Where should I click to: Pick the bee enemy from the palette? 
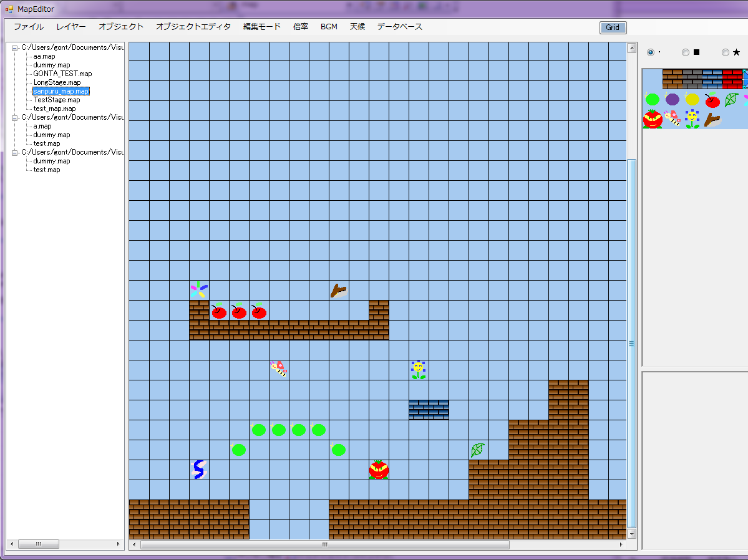673,118
